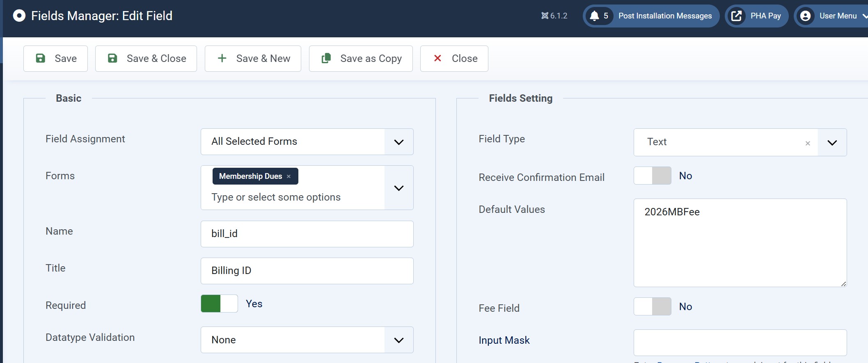Click the Yes label next to Required
Screen dimensions: 868x363
click(254, 304)
